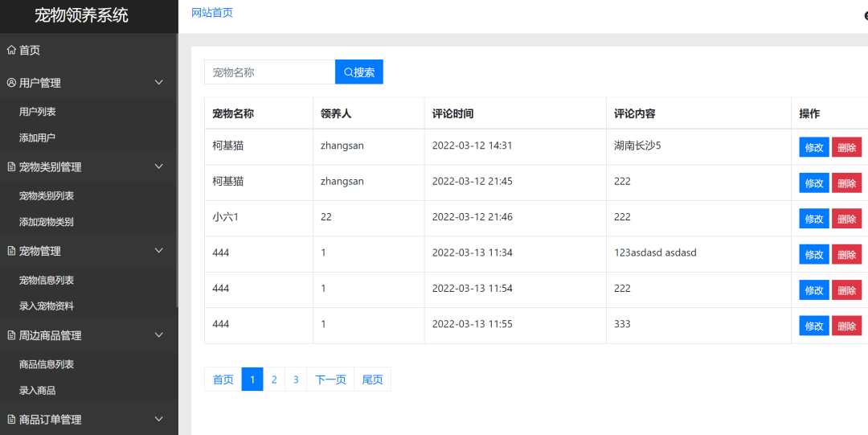Delete the 2022-03-13 11:54 row
Screen dimensions: 868x435
point(846,289)
